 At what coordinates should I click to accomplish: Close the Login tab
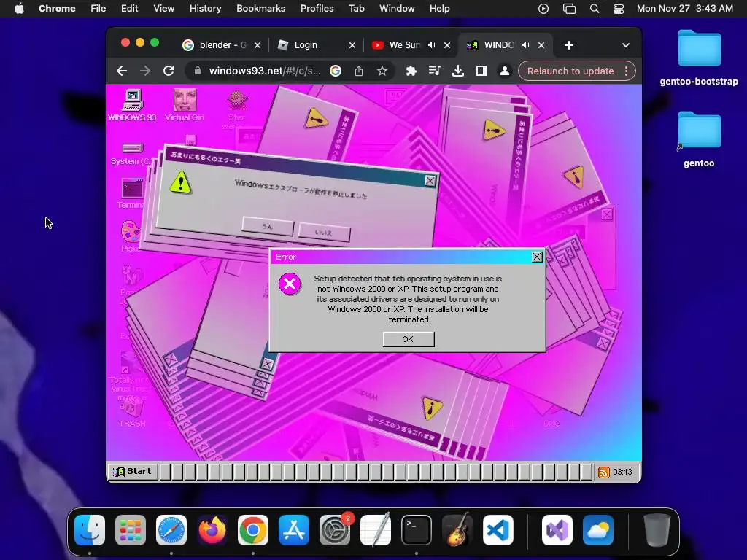(x=352, y=45)
